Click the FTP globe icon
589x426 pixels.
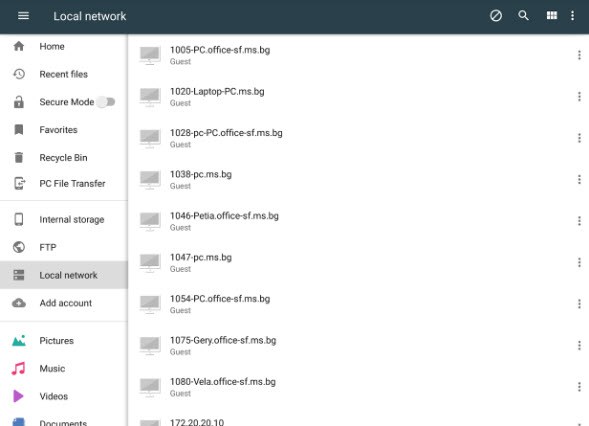19,247
